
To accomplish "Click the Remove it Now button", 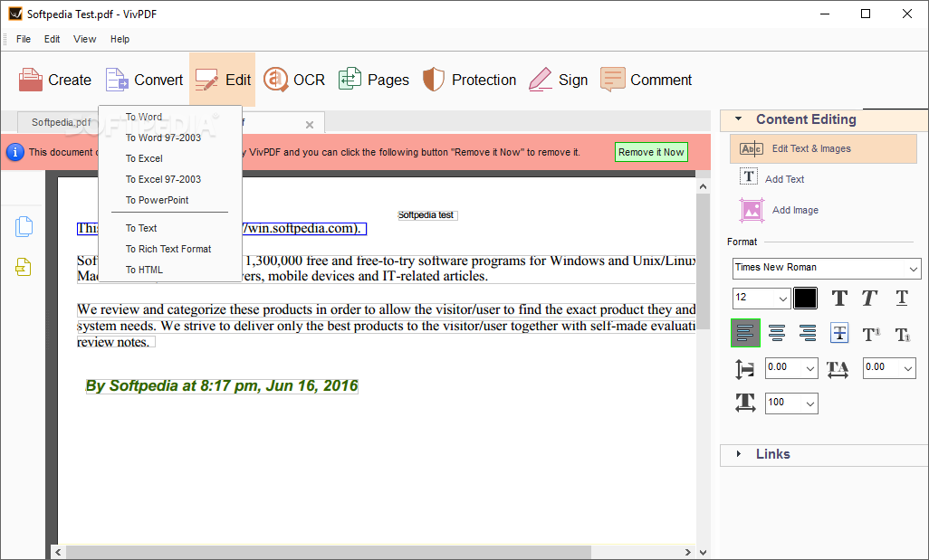I will (651, 152).
